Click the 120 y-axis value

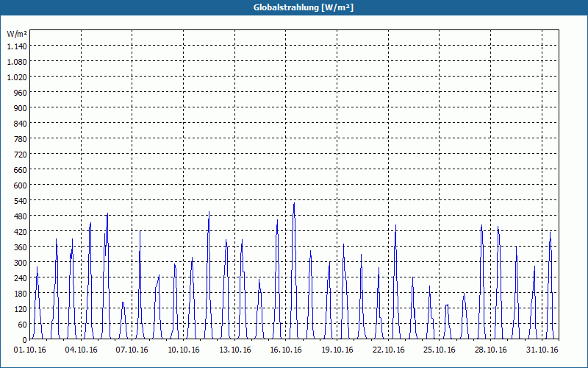coord(21,308)
